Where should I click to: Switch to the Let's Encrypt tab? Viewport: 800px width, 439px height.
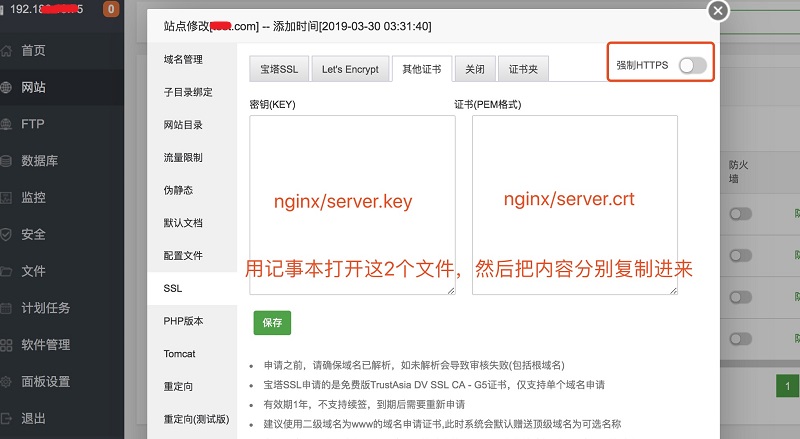point(351,69)
